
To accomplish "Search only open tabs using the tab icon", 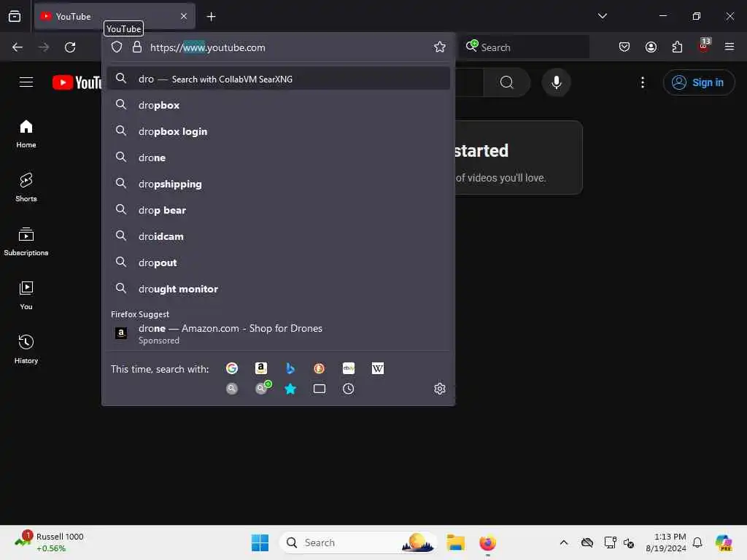I will [320, 389].
